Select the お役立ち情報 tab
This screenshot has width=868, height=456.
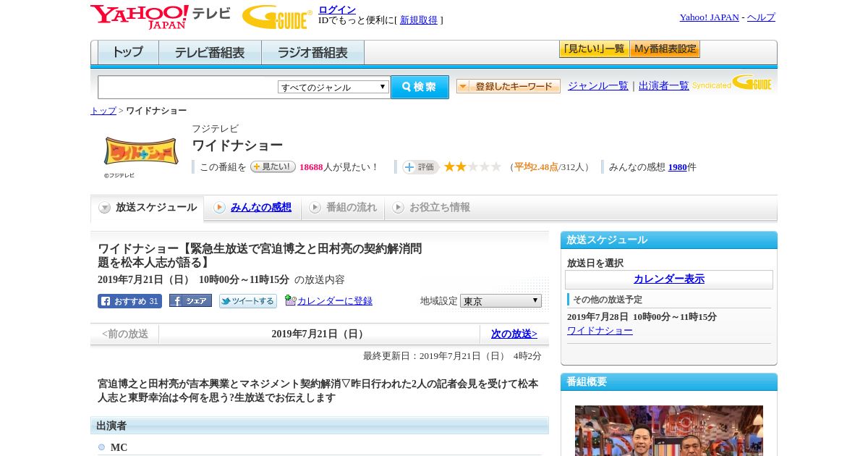431,208
